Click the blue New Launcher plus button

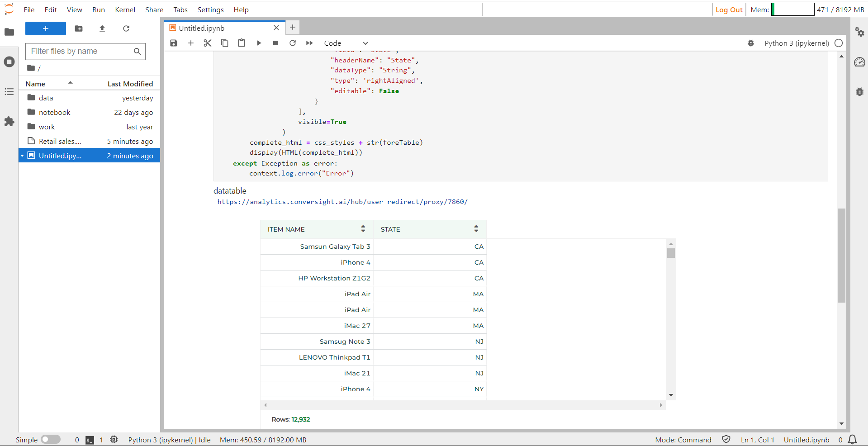click(46, 28)
